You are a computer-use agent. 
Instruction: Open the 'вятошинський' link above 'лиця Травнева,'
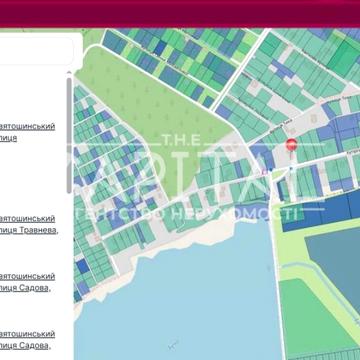click(x=27, y=219)
